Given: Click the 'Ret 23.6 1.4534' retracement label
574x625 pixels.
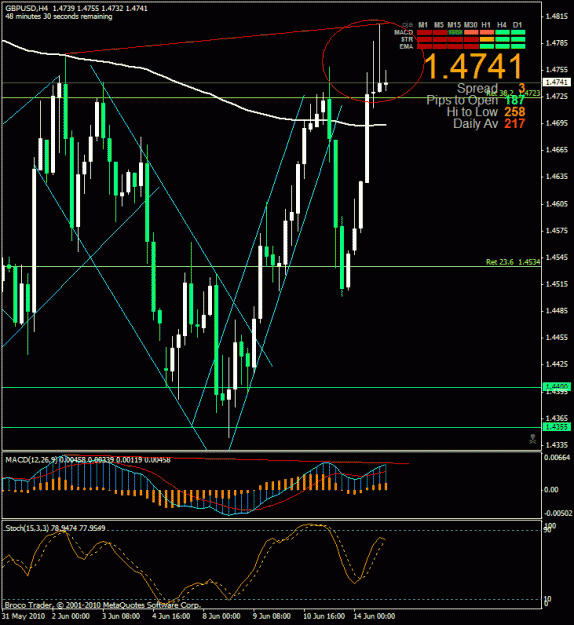Looking at the screenshot, I should tap(513, 262).
